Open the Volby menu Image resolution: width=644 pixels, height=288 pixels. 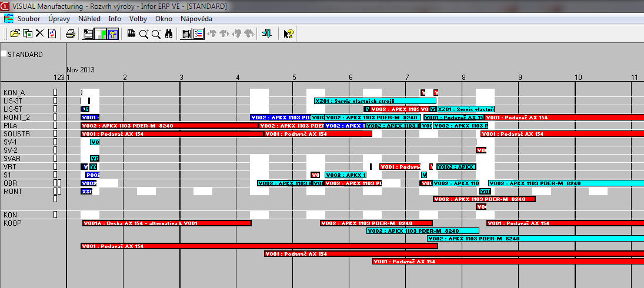138,19
